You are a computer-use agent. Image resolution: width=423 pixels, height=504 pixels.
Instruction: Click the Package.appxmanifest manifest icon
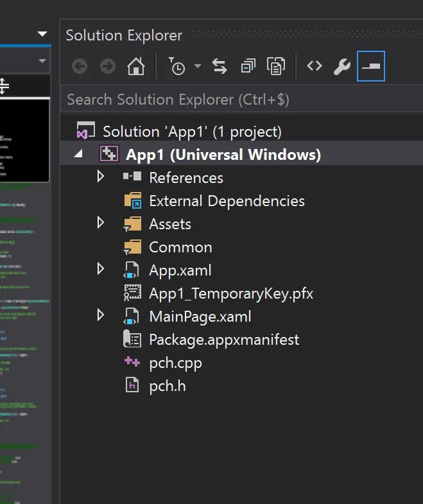[132, 339]
